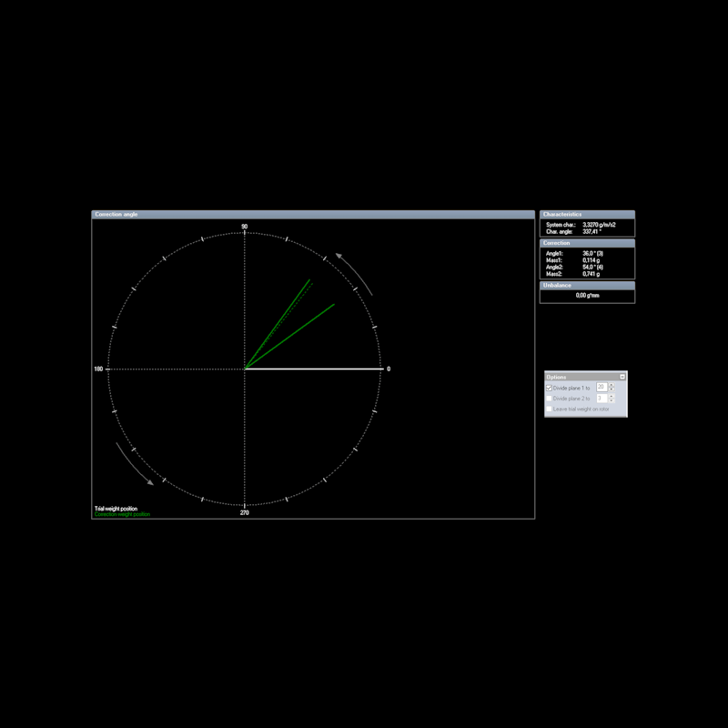Decrease the Divide plane 2 value
Screen dimensions: 728x728
coord(612,400)
